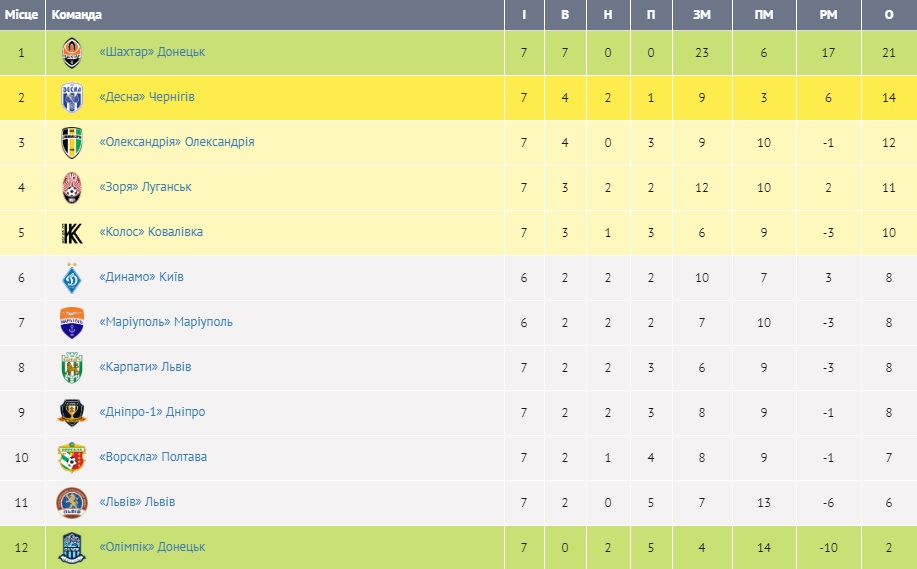Viewport: 917px width, 569px height.
Task: Click the Mariupol club logo
Action: coord(72,322)
